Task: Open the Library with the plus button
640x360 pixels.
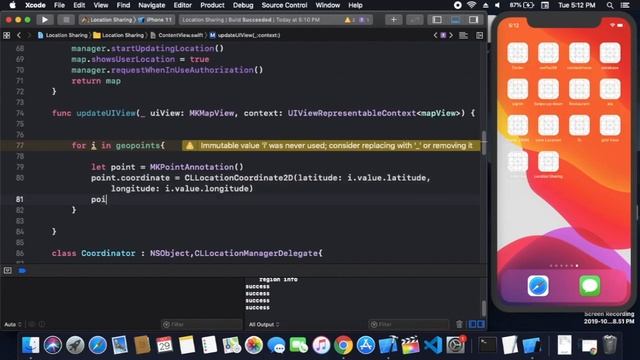Action: coord(393,20)
